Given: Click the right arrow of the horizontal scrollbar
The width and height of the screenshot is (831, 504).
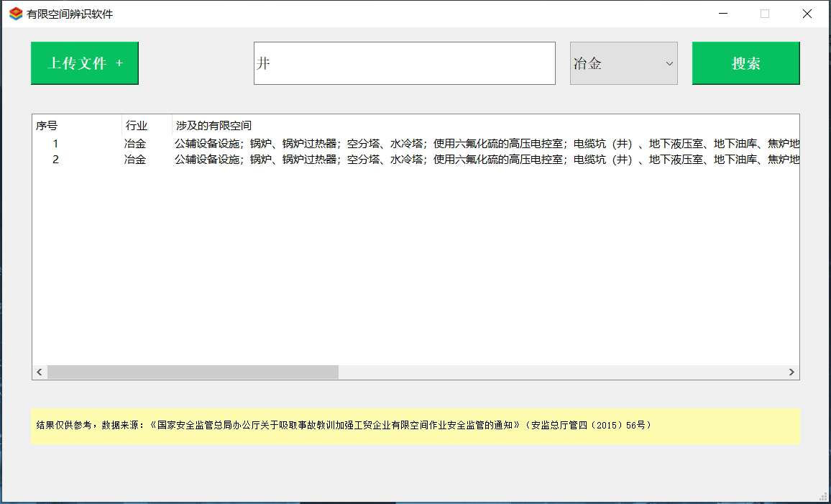Looking at the screenshot, I should pyautogui.click(x=791, y=372).
